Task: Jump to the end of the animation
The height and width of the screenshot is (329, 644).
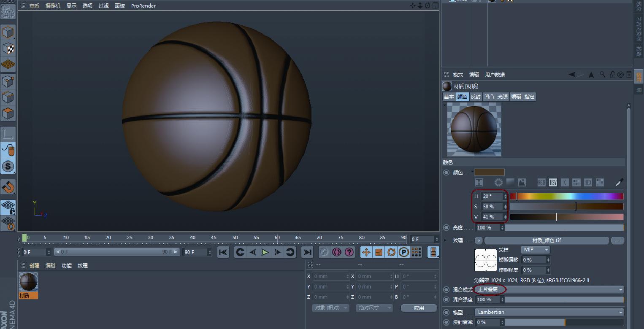Action: click(x=308, y=252)
